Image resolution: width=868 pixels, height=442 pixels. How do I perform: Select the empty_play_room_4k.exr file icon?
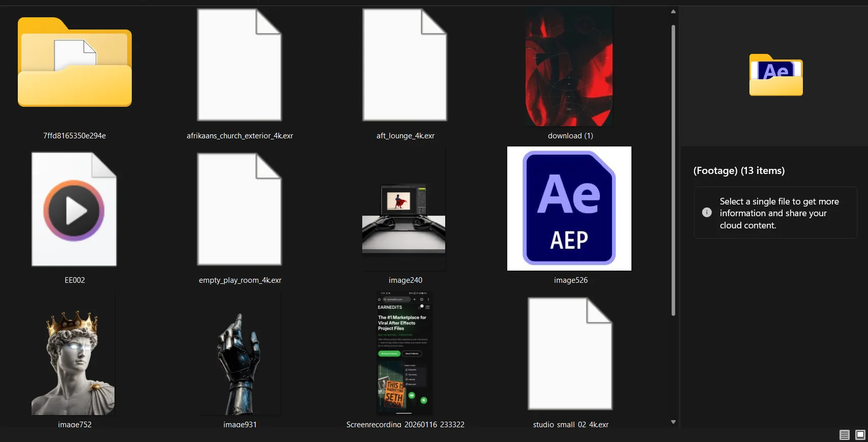(x=240, y=209)
